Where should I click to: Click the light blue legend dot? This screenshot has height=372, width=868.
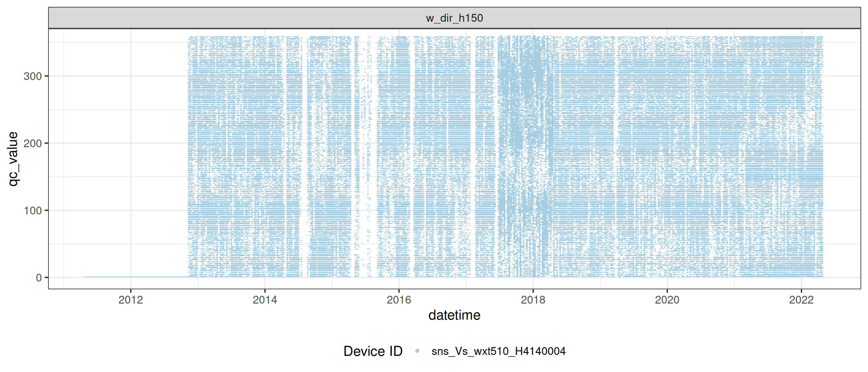coord(417,351)
